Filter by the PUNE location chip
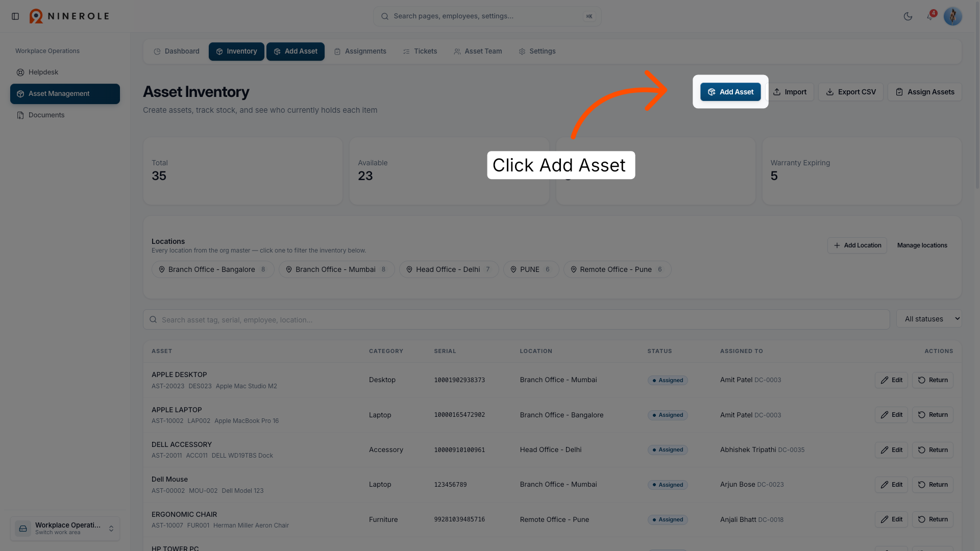980x551 pixels. [x=531, y=269]
